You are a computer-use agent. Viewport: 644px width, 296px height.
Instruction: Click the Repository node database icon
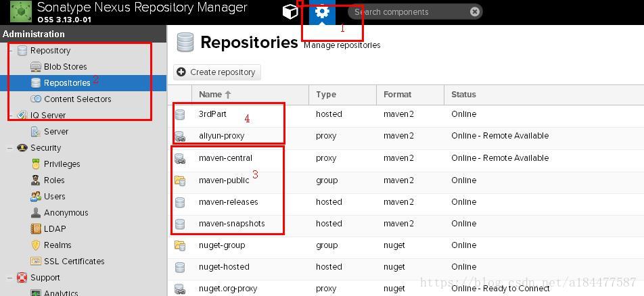click(22, 51)
